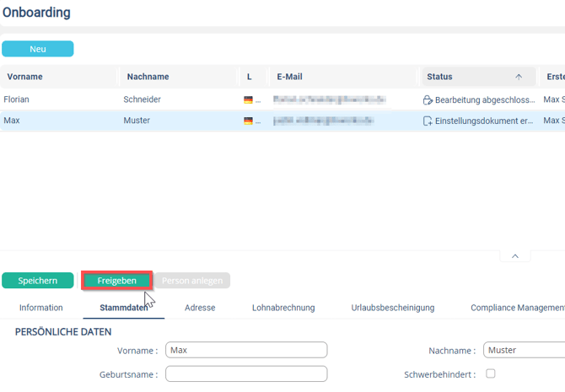Click the sort arrow in Status column
The image size is (565, 392).
click(x=519, y=77)
